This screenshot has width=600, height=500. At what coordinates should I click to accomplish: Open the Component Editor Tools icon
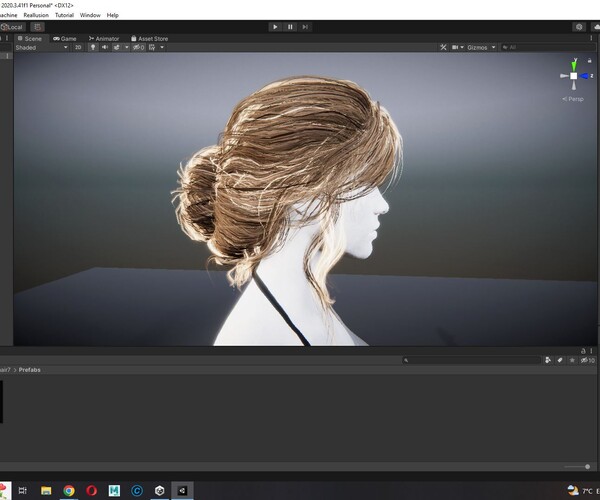coord(443,47)
